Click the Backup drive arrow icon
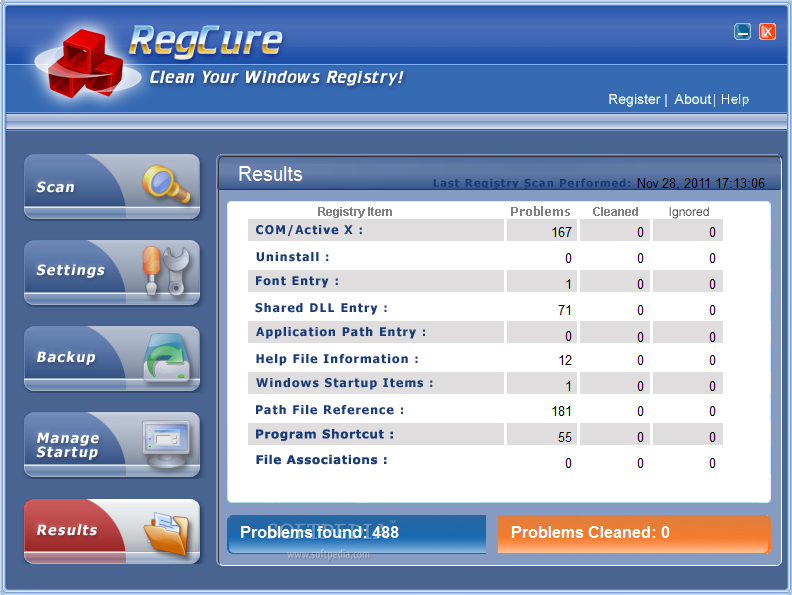The image size is (792, 595). (167, 358)
